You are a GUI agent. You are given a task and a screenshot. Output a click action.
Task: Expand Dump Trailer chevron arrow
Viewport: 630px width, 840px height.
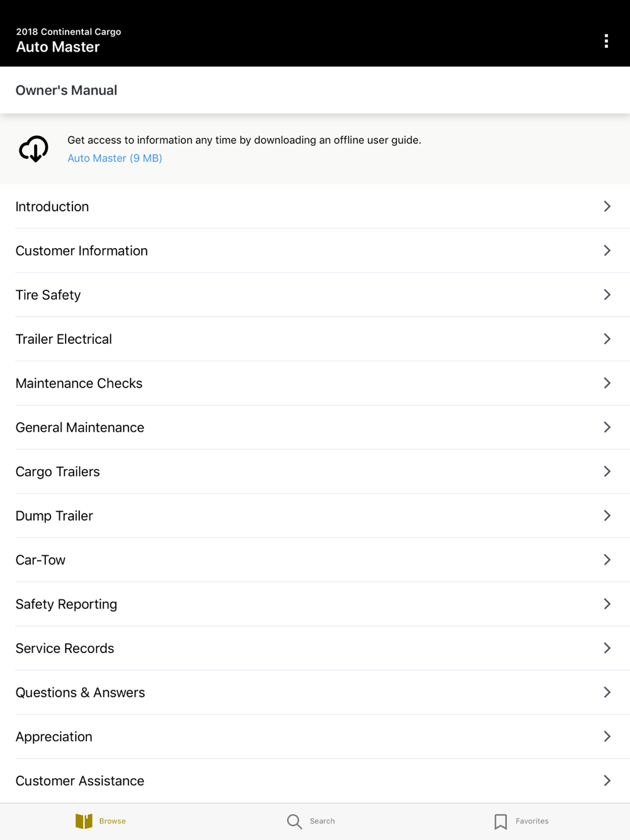pos(607,516)
